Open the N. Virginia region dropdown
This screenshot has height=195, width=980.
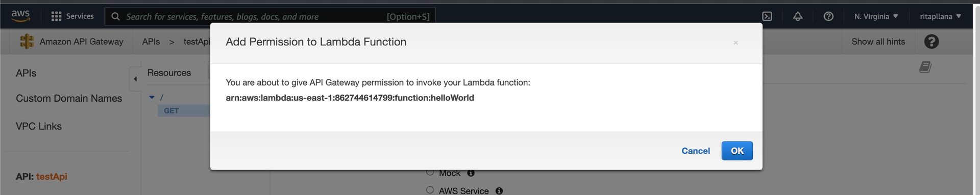pos(876,16)
